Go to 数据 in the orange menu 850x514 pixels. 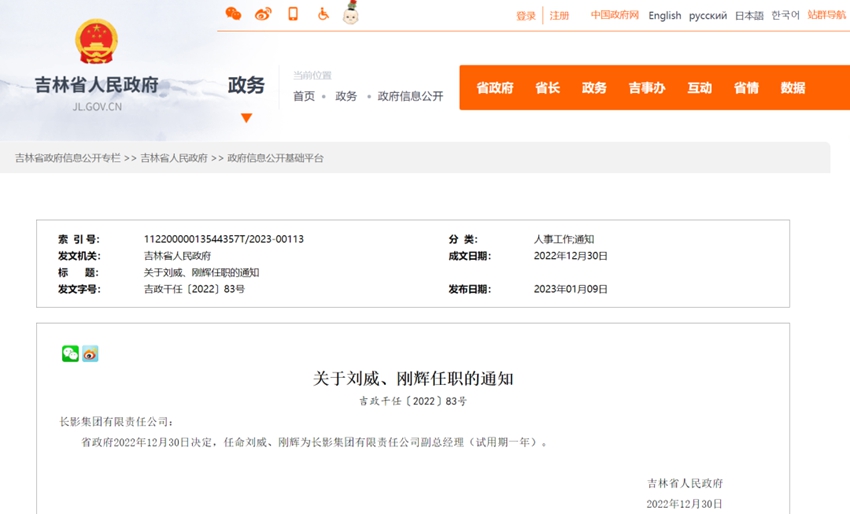(793, 88)
